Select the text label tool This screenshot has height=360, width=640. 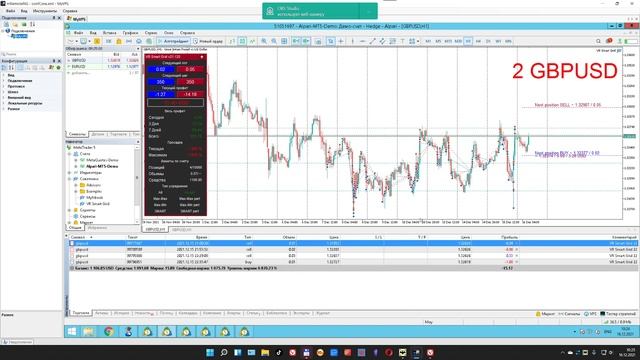(x=402, y=41)
